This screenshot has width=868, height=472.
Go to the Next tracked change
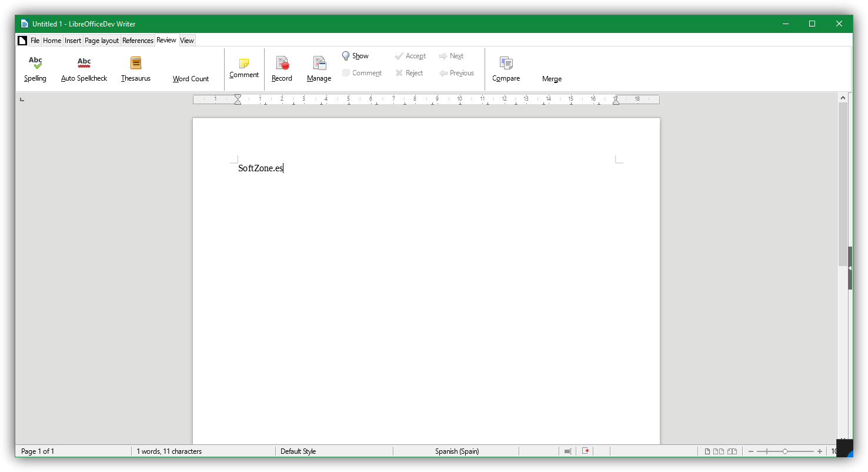(x=451, y=56)
